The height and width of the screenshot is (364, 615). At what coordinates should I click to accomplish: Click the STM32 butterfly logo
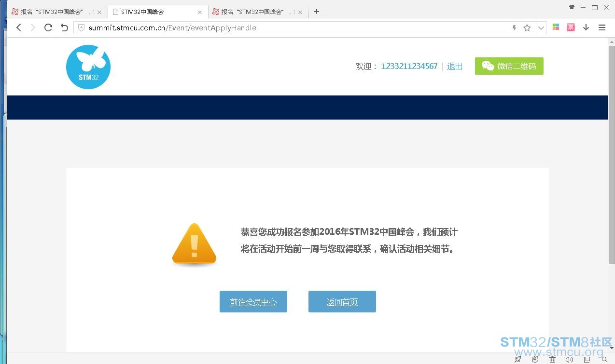click(x=88, y=67)
